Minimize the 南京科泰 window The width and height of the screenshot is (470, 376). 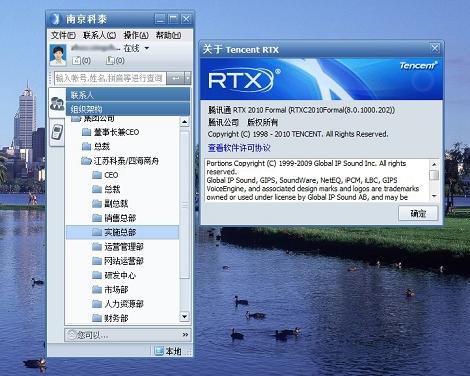pyautogui.click(x=160, y=19)
